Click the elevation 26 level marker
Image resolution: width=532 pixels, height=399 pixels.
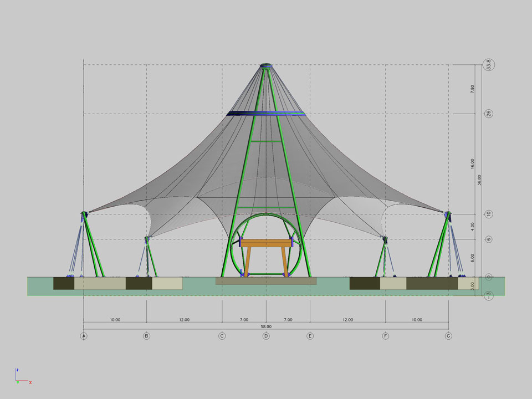[489, 114]
